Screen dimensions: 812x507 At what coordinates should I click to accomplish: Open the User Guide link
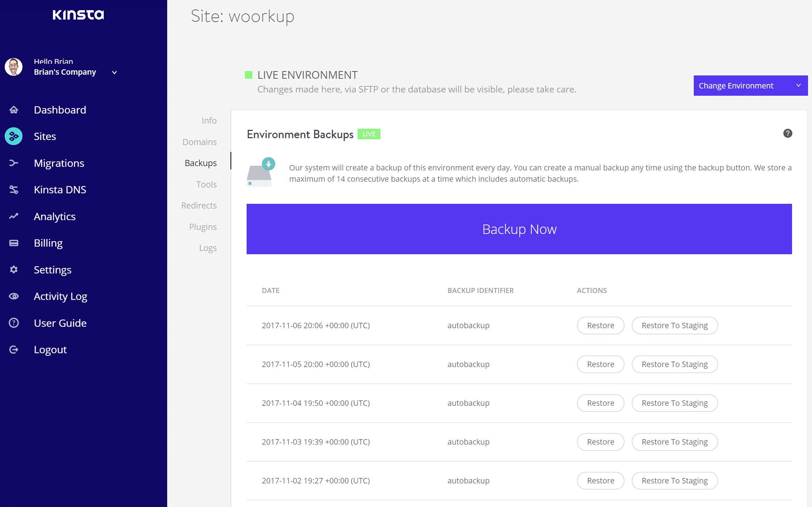point(60,323)
